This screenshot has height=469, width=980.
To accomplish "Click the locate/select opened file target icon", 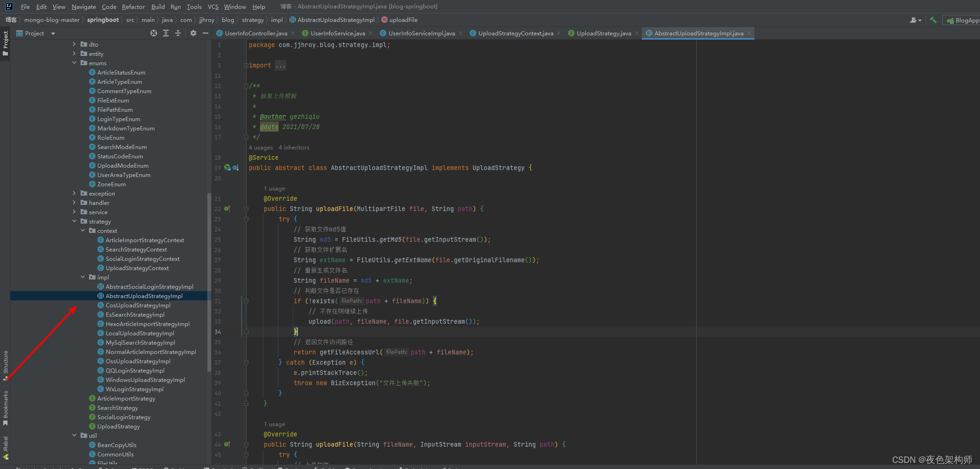I will tap(154, 33).
